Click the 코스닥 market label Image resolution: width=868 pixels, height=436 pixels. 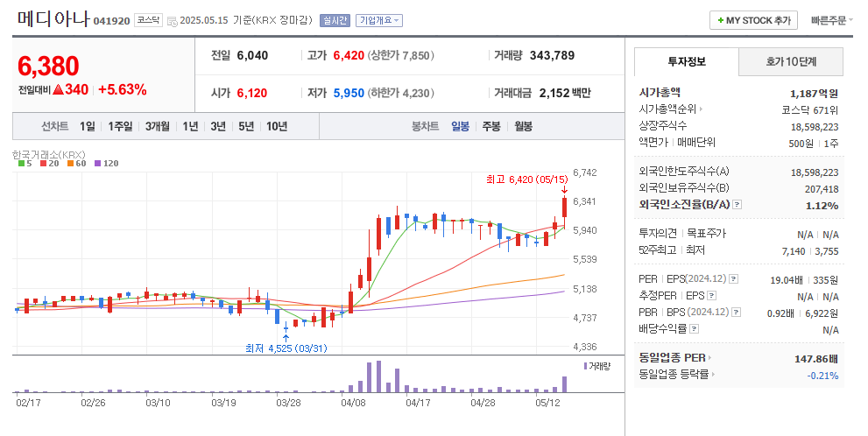[148, 20]
